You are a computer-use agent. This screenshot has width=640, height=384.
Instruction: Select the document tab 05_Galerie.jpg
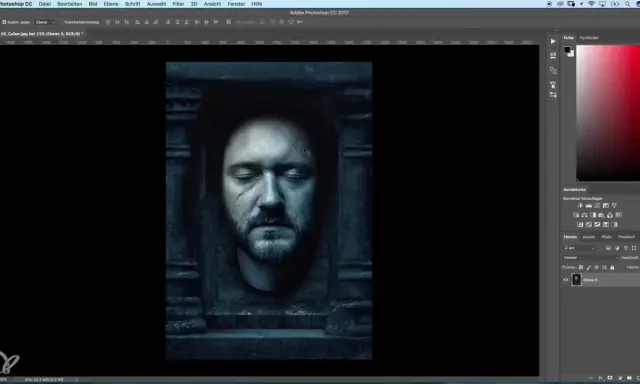coord(42,33)
